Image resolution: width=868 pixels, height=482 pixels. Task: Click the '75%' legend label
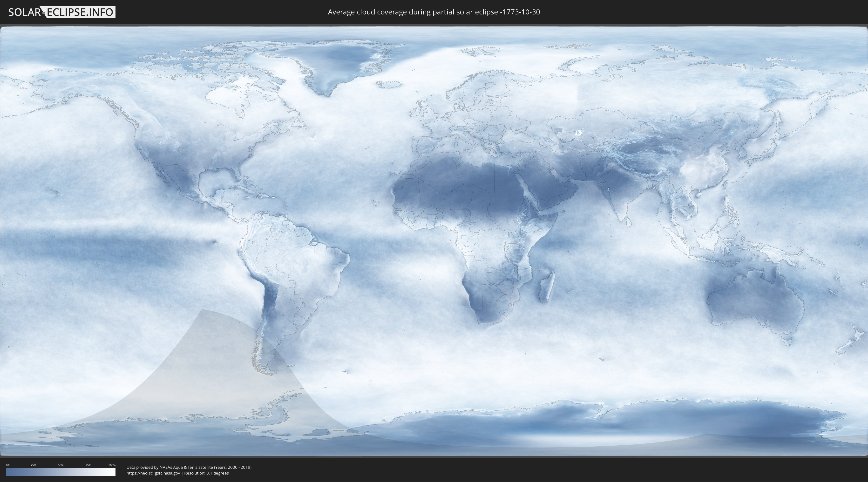88,465
